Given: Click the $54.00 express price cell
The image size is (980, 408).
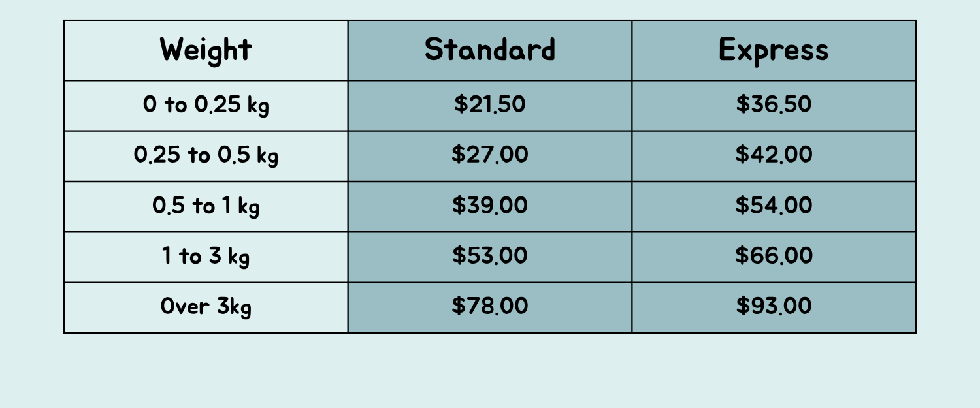Looking at the screenshot, I should (774, 206).
